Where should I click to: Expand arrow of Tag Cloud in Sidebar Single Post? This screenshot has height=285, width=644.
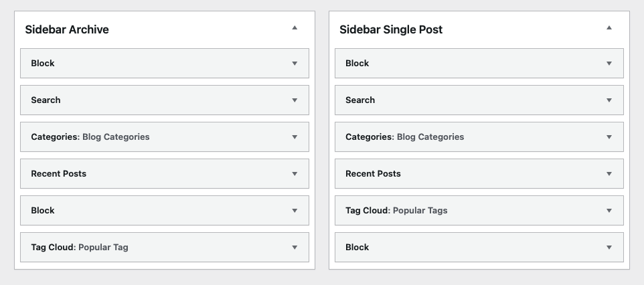coord(609,211)
